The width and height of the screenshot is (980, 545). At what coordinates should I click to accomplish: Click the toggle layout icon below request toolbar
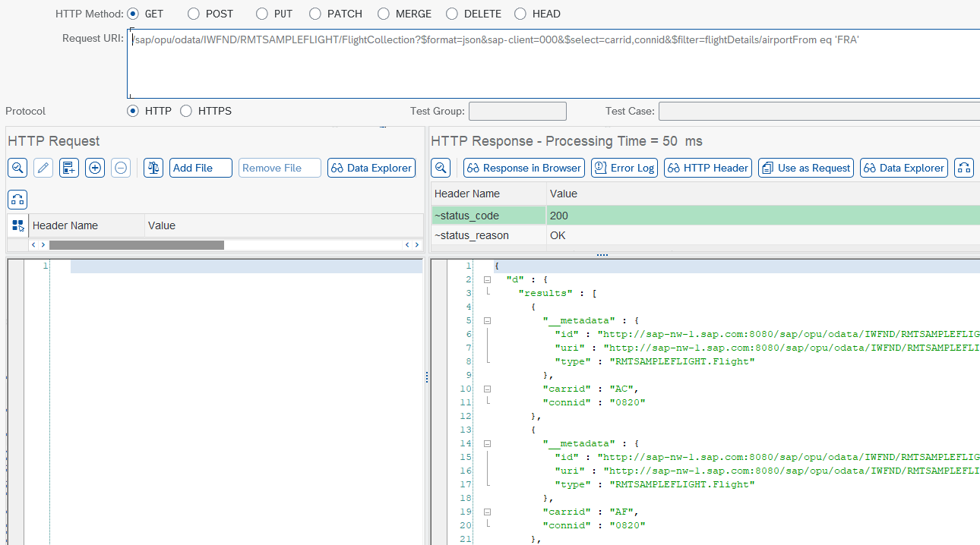[17, 200]
